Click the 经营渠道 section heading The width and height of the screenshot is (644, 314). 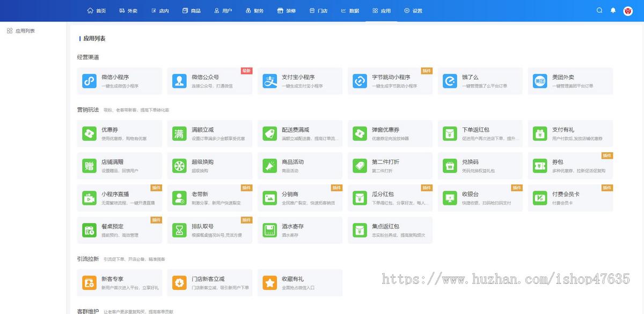coord(88,57)
